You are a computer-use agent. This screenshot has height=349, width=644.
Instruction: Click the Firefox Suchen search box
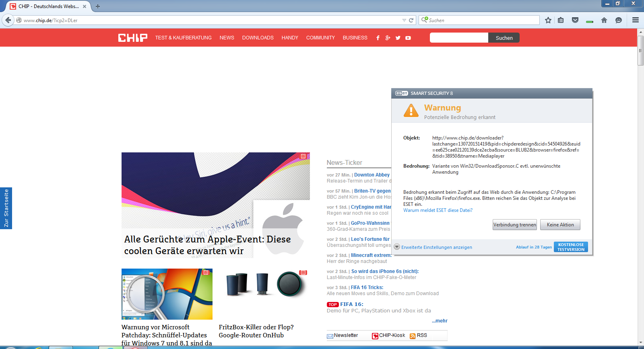[x=479, y=20]
